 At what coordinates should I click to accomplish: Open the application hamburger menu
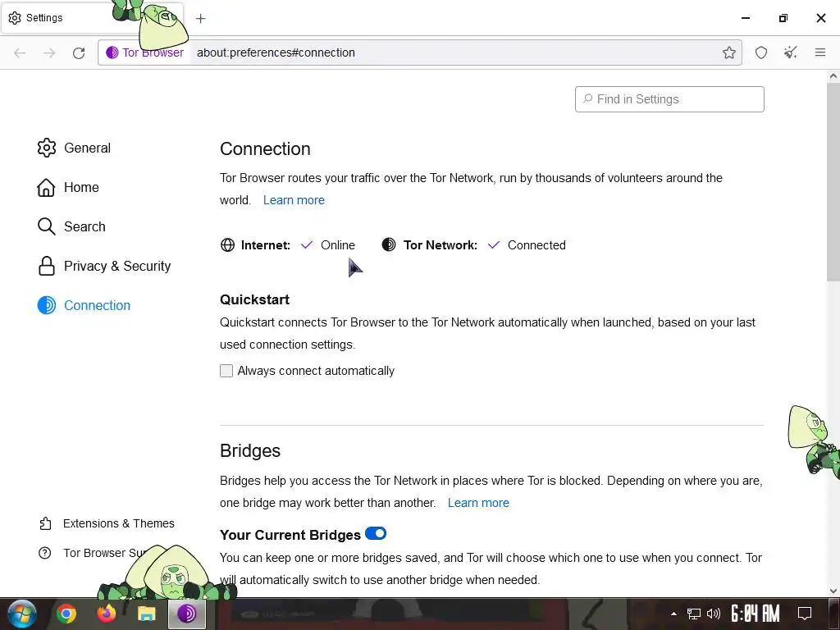pos(819,52)
